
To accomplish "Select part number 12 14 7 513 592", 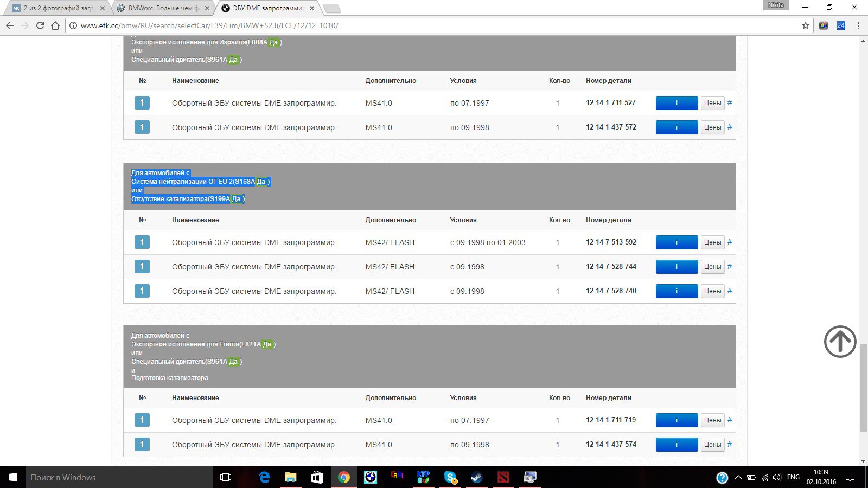I will pyautogui.click(x=611, y=242).
